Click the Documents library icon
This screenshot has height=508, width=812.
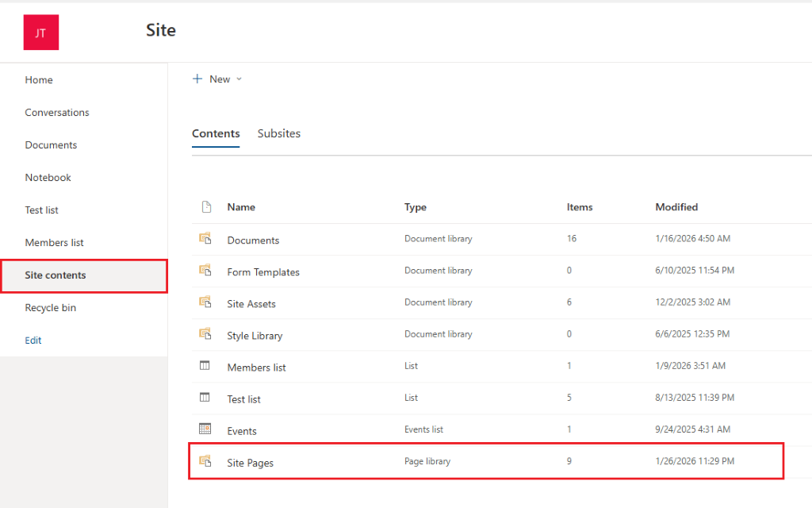pyautogui.click(x=205, y=238)
